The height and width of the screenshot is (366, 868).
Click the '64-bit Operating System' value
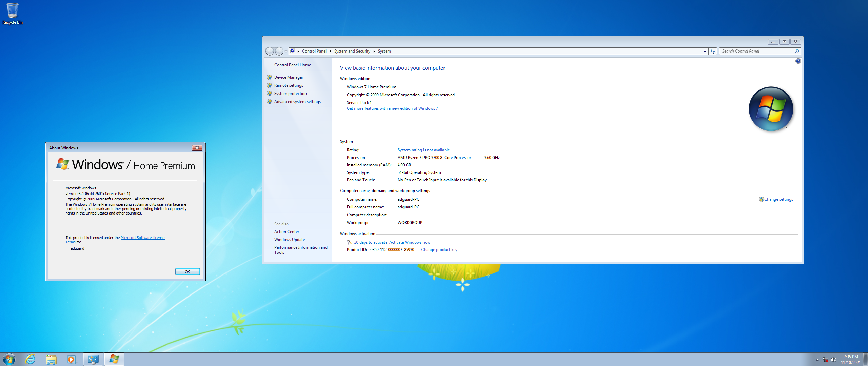(x=419, y=172)
